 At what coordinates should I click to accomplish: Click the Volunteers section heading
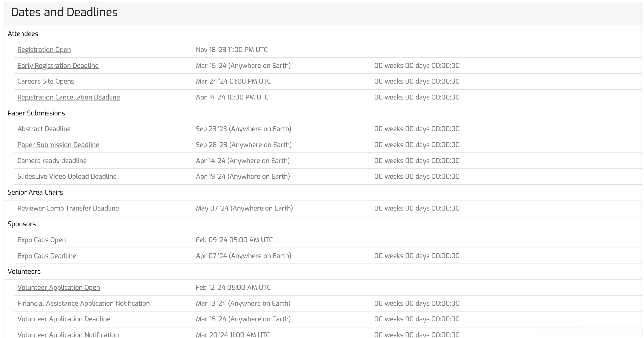(x=24, y=271)
